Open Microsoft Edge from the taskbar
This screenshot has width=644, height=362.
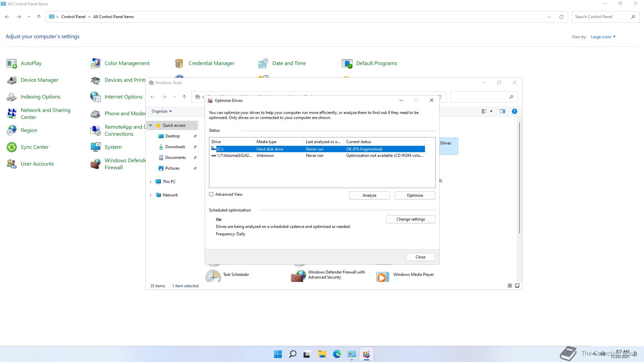point(337,354)
